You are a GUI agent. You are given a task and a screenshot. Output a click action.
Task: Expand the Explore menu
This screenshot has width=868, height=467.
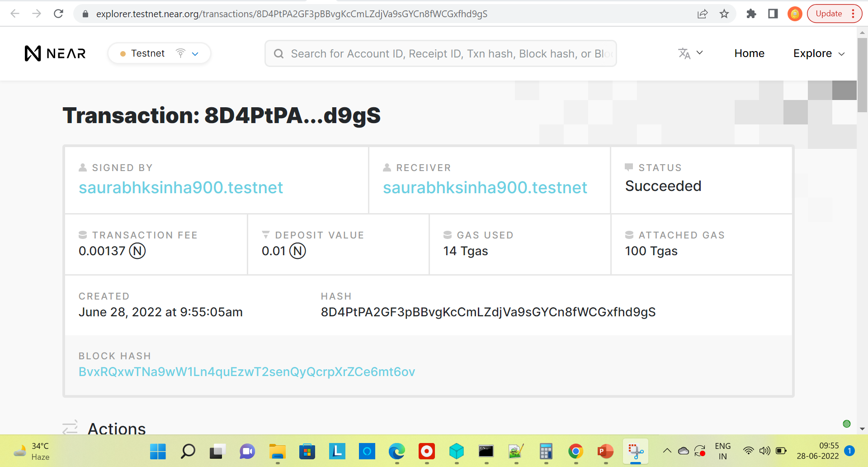coord(819,53)
